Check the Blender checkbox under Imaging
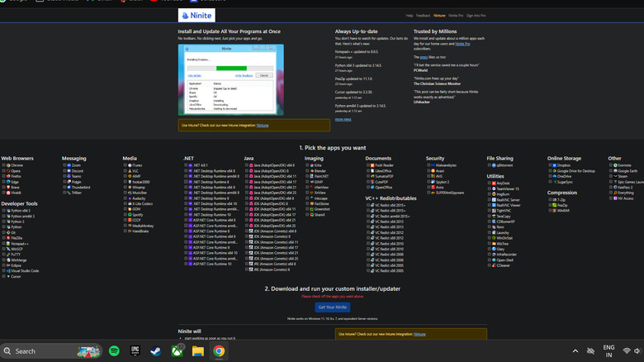Viewport: 644px width, 362px height. pyautogui.click(x=307, y=171)
